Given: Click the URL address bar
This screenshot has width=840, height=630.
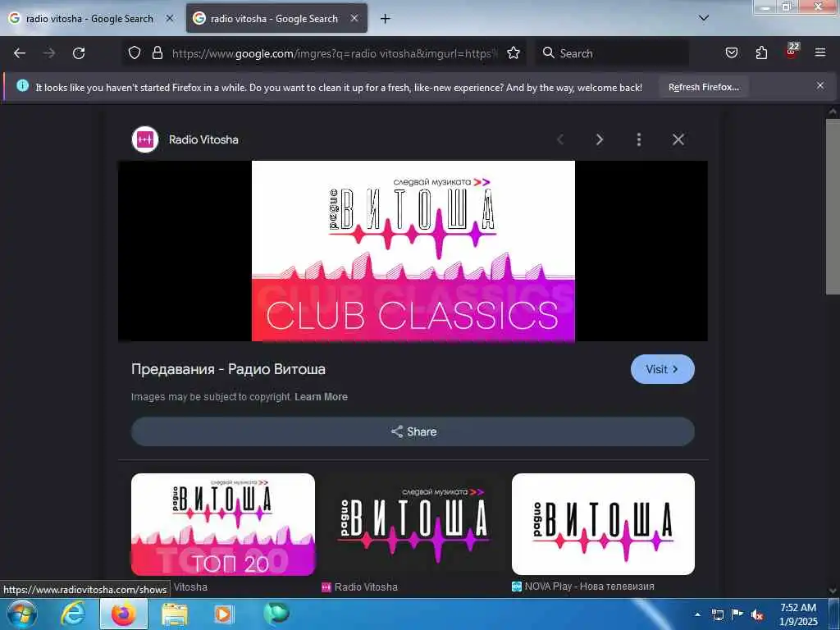Looking at the screenshot, I should [x=335, y=53].
